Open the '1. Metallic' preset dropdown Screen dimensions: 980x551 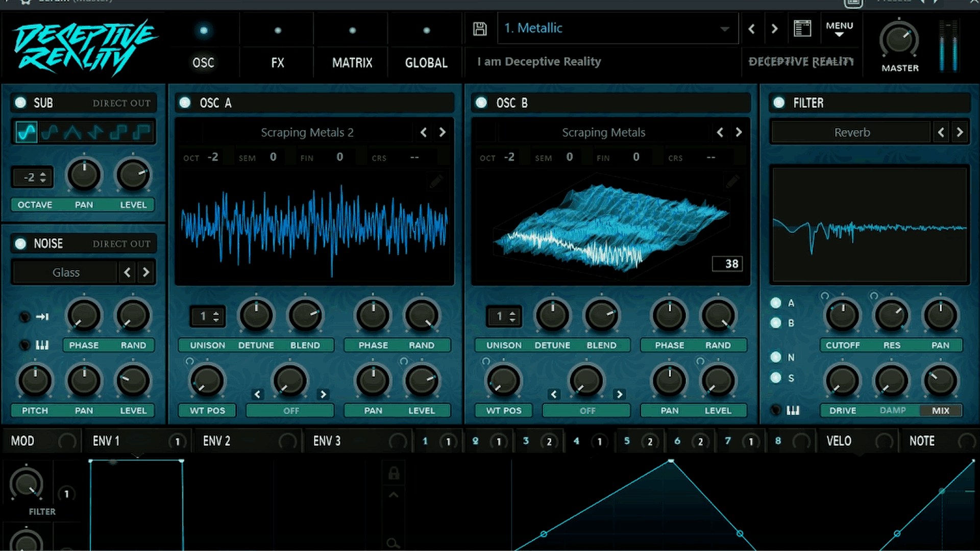pos(617,29)
